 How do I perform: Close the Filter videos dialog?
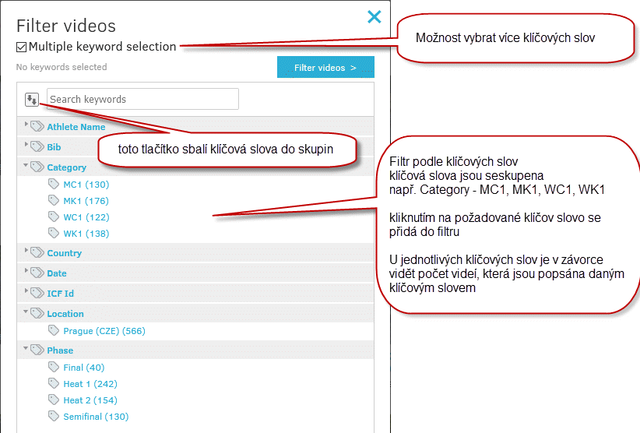pos(374,17)
